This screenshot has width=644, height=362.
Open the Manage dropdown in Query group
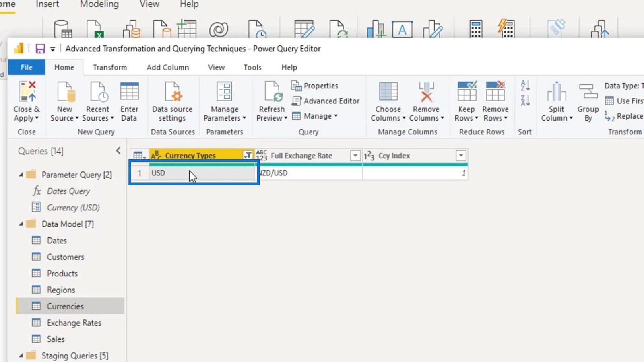315,116
